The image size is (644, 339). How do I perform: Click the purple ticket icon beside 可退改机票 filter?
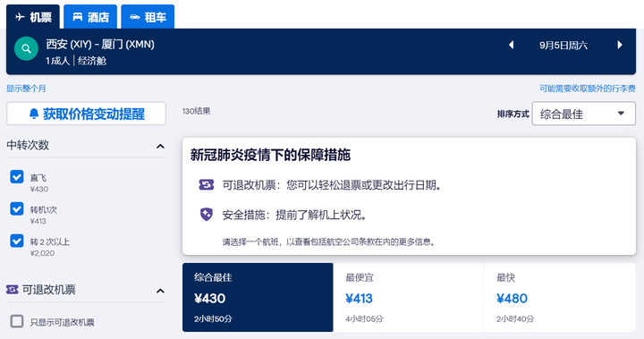pyautogui.click(x=13, y=290)
